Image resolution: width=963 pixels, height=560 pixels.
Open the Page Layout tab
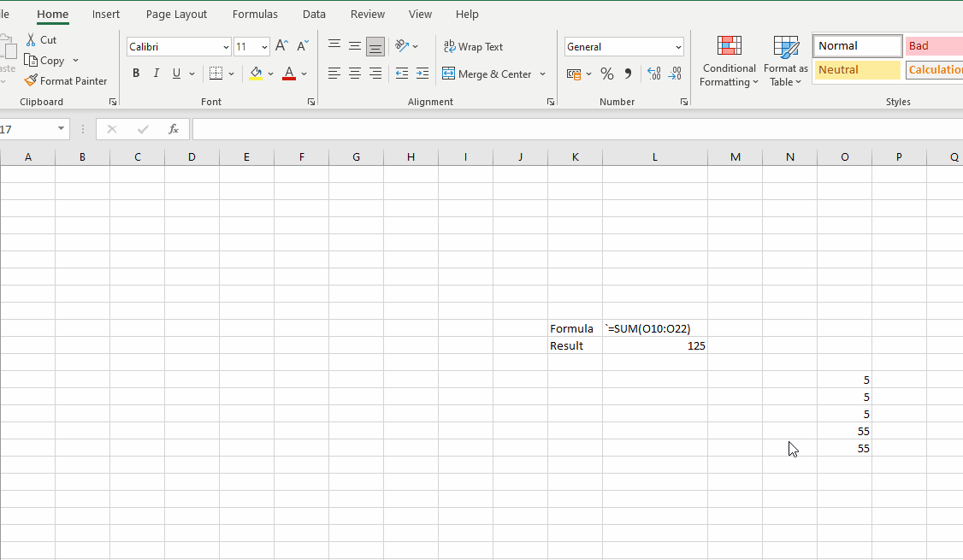coord(176,15)
